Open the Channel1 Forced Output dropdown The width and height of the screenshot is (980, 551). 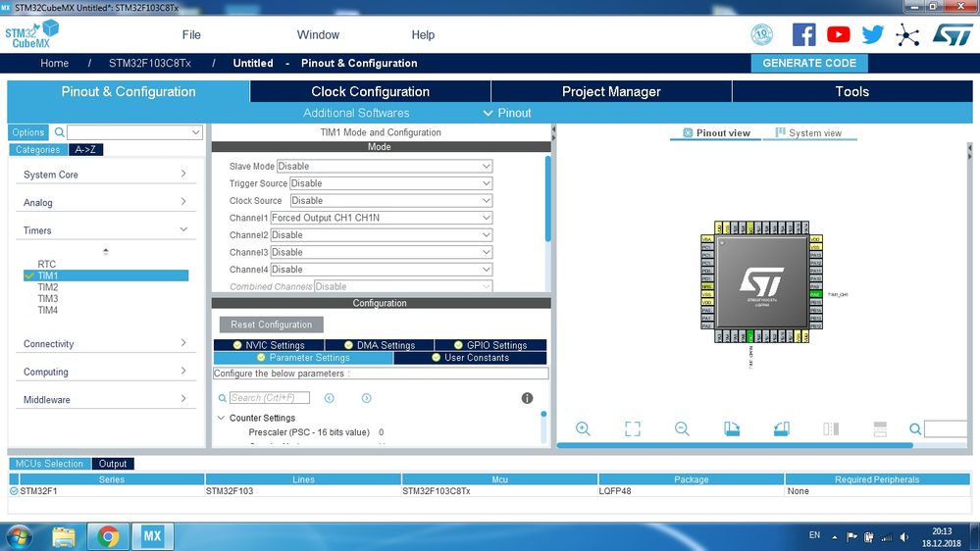click(382, 218)
